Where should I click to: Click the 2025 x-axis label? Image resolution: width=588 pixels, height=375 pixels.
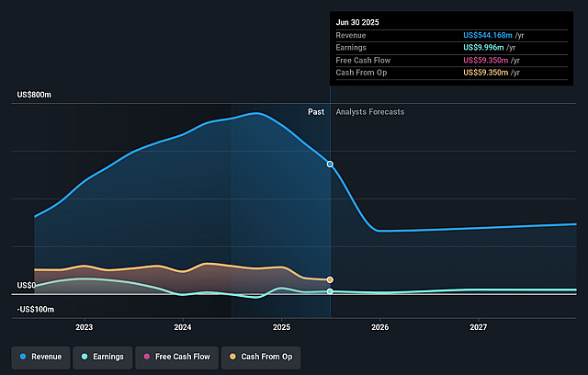[282, 327]
